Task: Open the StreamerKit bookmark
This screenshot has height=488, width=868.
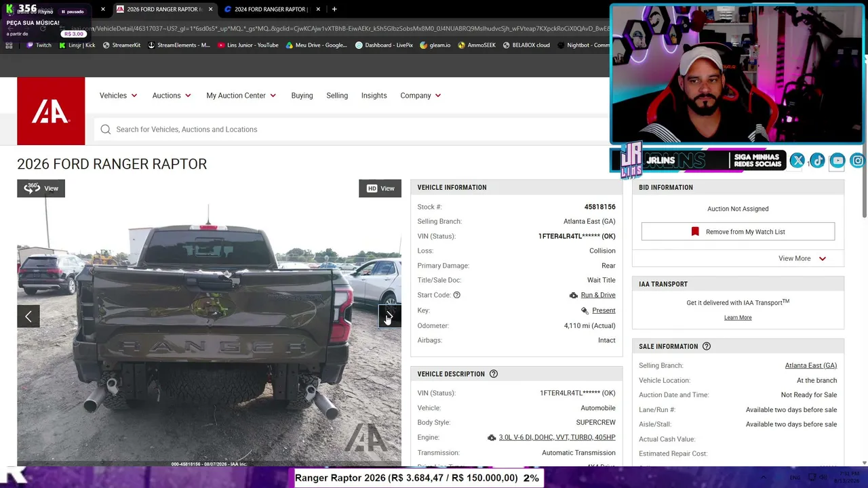Action: pyautogui.click(x=121, y=45)
